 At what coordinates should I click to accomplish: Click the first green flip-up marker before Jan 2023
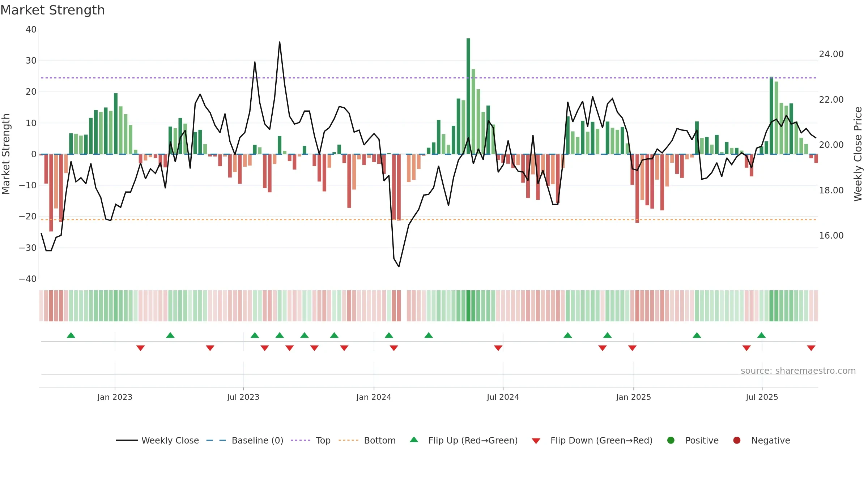71,335
